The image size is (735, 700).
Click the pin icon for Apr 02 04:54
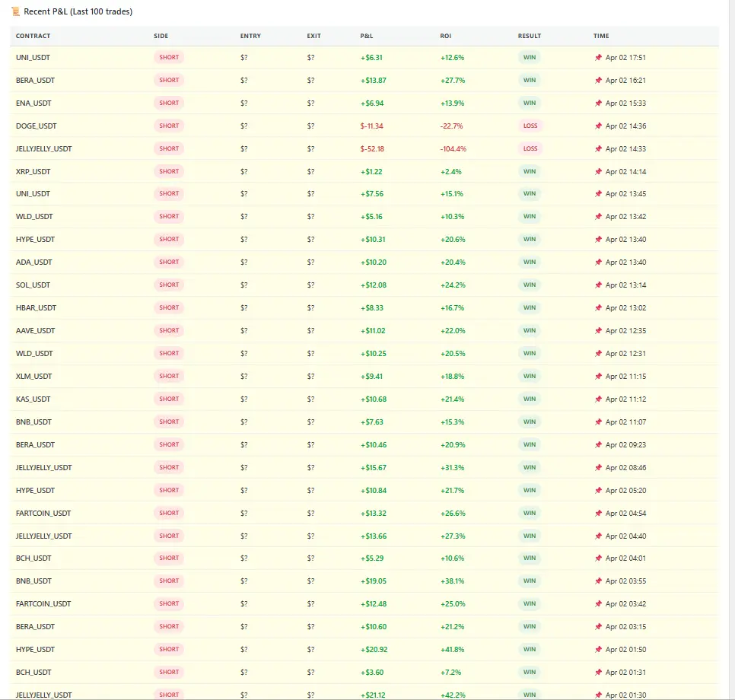(598, 514)
